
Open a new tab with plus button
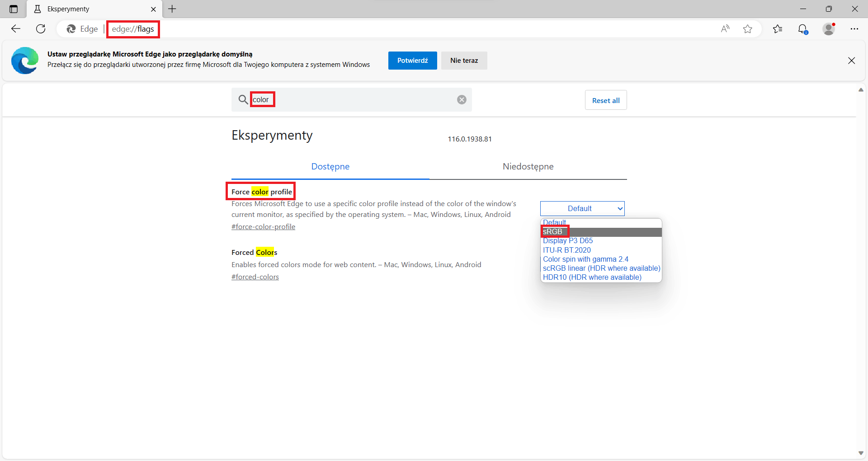172,9
